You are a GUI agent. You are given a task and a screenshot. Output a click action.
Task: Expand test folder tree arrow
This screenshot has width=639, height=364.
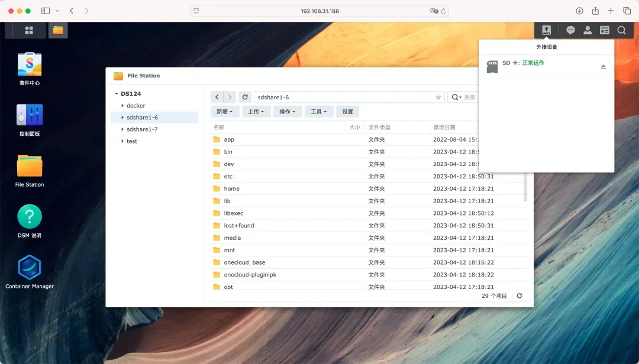[x=122, y=141]
